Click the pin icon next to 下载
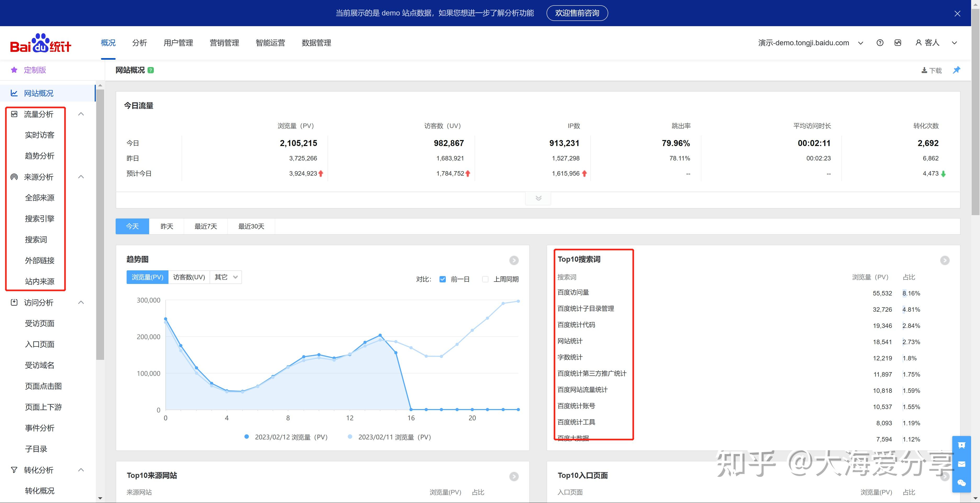The height and width of the screenshot is (503, 980). (x=956, y=70)
